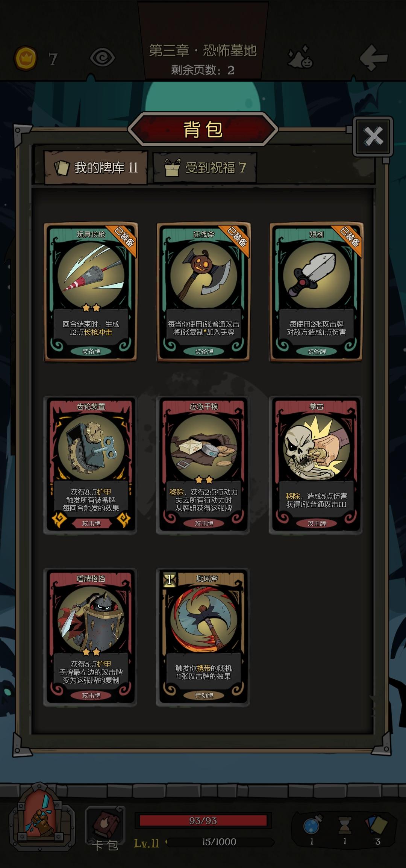Open the pumpkin monster icon
Screen dimensions: 406x868
[300, 57]
